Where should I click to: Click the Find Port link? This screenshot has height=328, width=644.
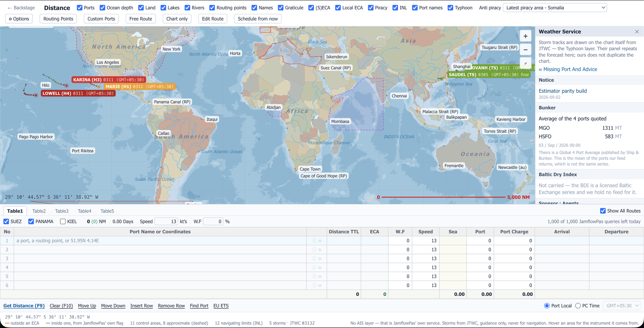click(199, 306)
